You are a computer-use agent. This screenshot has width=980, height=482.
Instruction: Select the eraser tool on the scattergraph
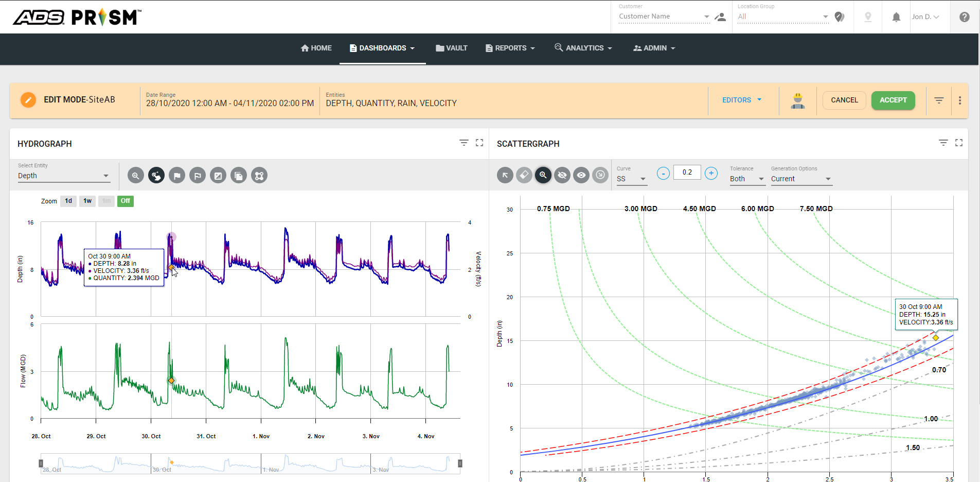[524, 175]
